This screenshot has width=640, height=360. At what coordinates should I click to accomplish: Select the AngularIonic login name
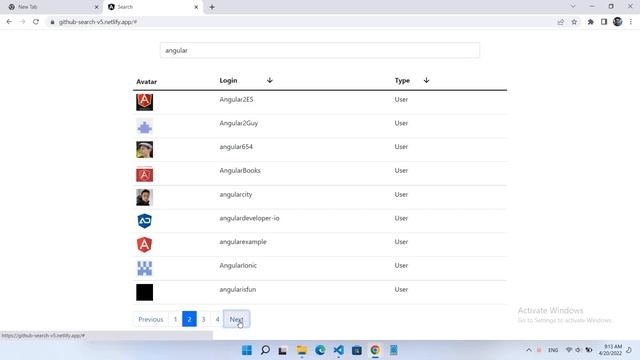[238, 265]
